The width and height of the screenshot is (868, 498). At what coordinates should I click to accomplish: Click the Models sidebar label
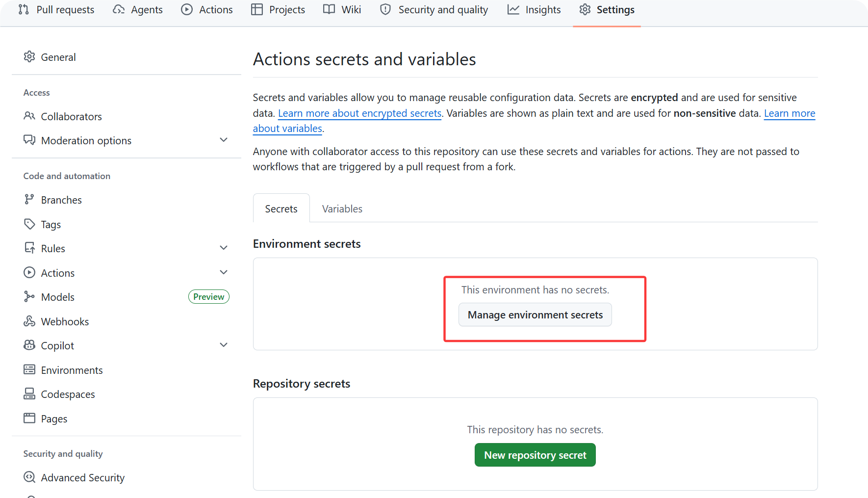58,297
